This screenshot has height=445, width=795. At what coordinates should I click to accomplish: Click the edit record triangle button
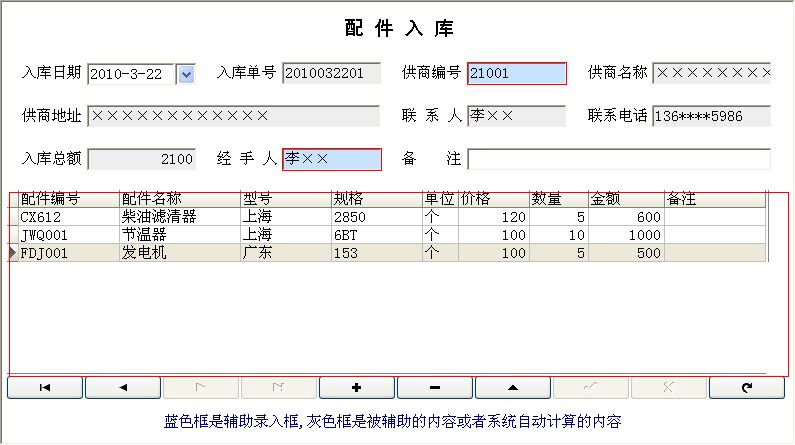click(513, 388)
